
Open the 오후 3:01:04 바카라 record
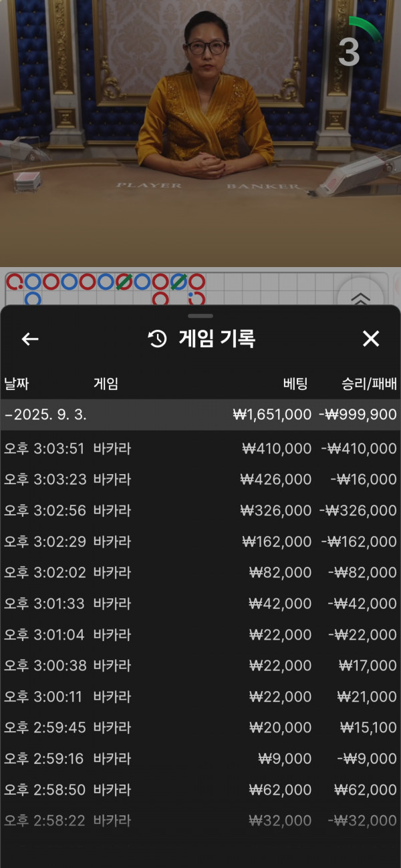(200, 635)
